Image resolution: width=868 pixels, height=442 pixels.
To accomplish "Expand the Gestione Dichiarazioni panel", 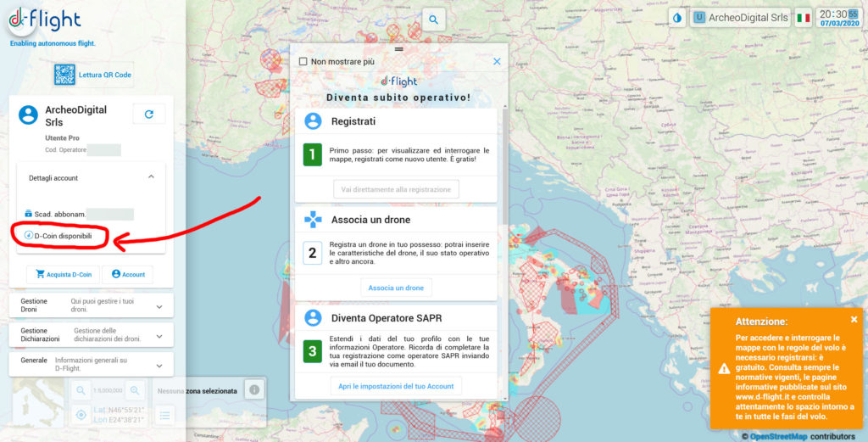I will (92, 334).
